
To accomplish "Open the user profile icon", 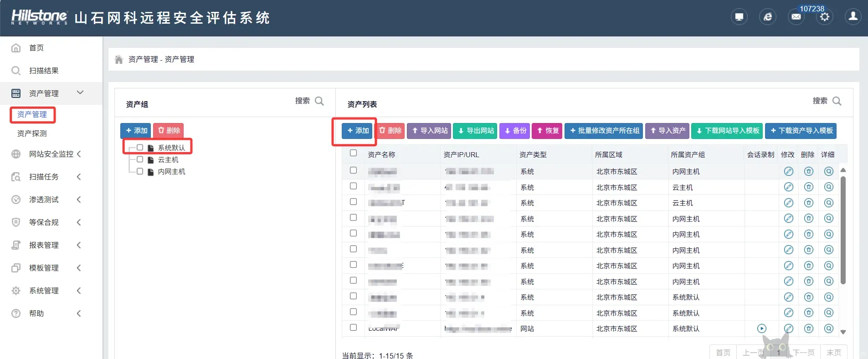I will click(853, 17).
